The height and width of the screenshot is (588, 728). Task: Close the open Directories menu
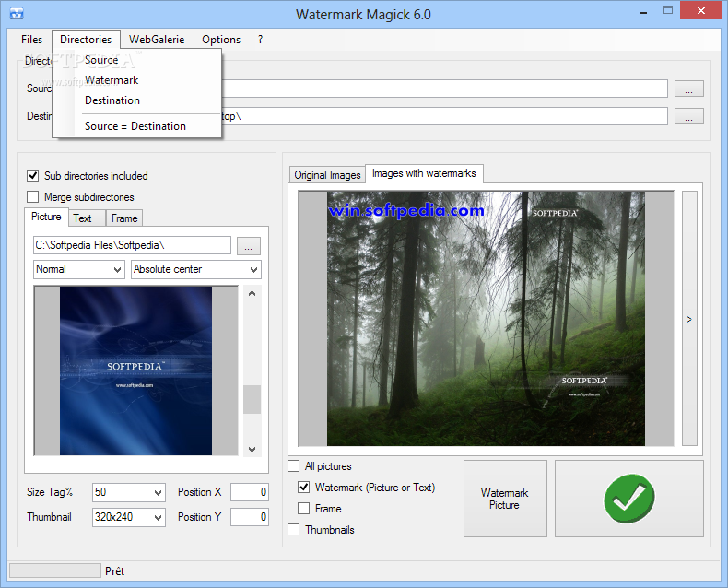pyautogui.click(x=86, y=40)
